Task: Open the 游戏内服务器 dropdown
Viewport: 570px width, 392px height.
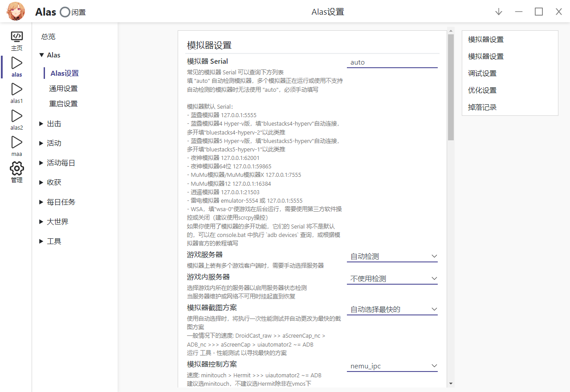Action: tap(392, 279)
